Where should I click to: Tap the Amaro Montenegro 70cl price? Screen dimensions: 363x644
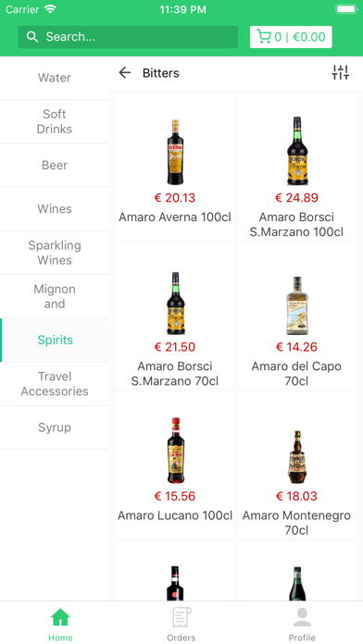point(297,496)
